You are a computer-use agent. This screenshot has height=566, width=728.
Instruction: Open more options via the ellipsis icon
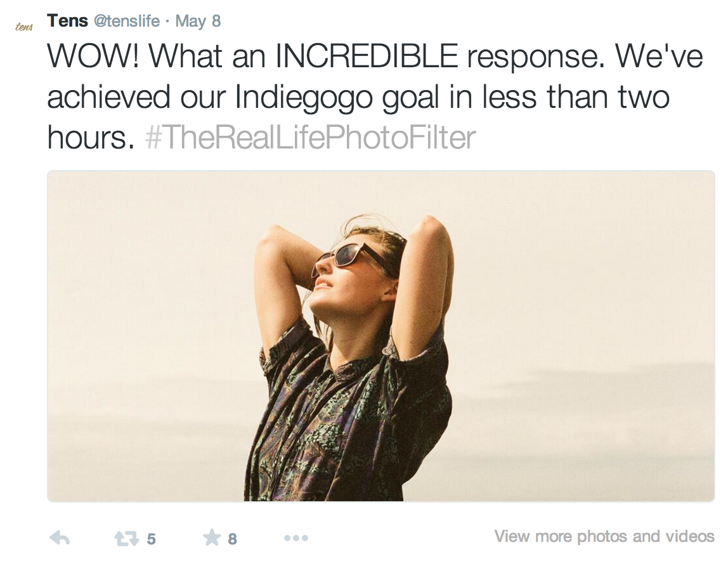click(x=296, y=538)
